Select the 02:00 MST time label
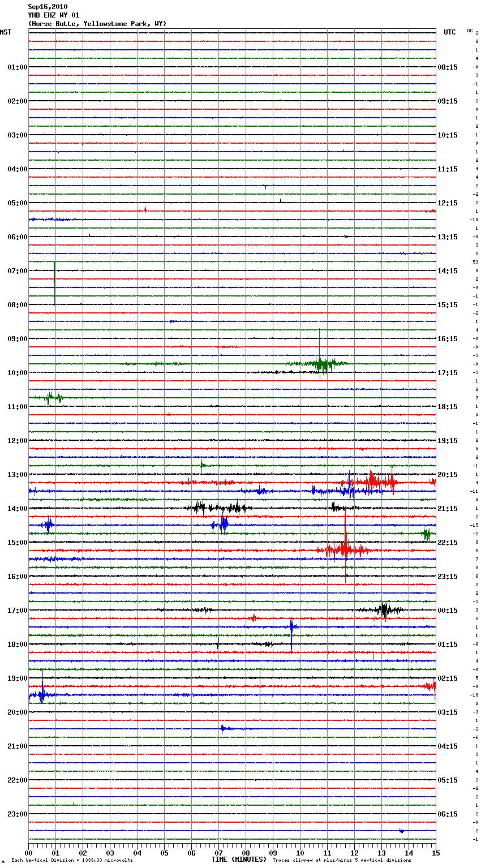Image resolution: width=481 pixels, height=868 pixels. pyautogui.click(x=17, y=101)
